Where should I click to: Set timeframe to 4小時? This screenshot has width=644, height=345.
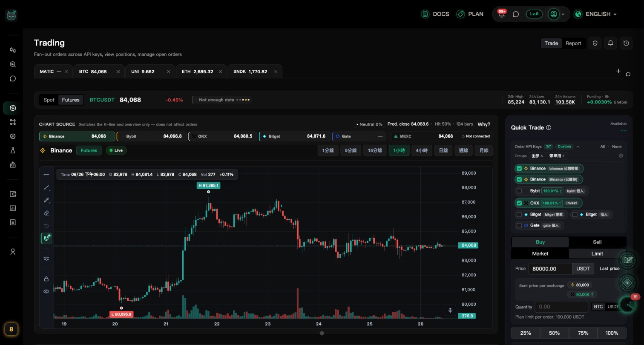tap(422, 150)
